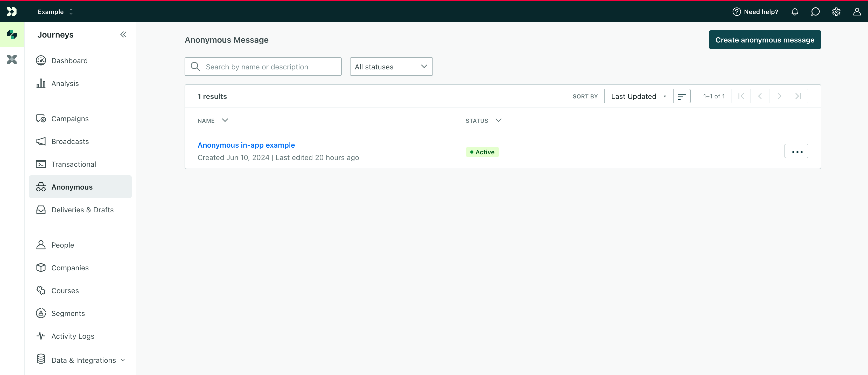Click the Anonymous incognito icon
The height and width of the screenshot is (375, 868).
click(x=41, y=187)
